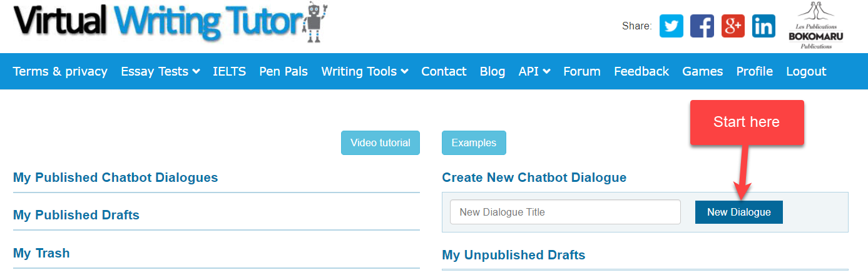Open the Terms & privacy page

tap(60, 71)
